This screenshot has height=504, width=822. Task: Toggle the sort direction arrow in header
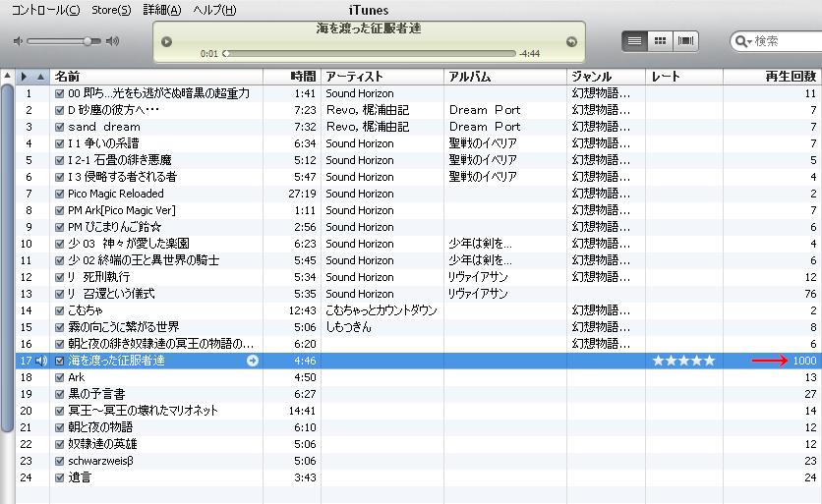coord(40,77)
